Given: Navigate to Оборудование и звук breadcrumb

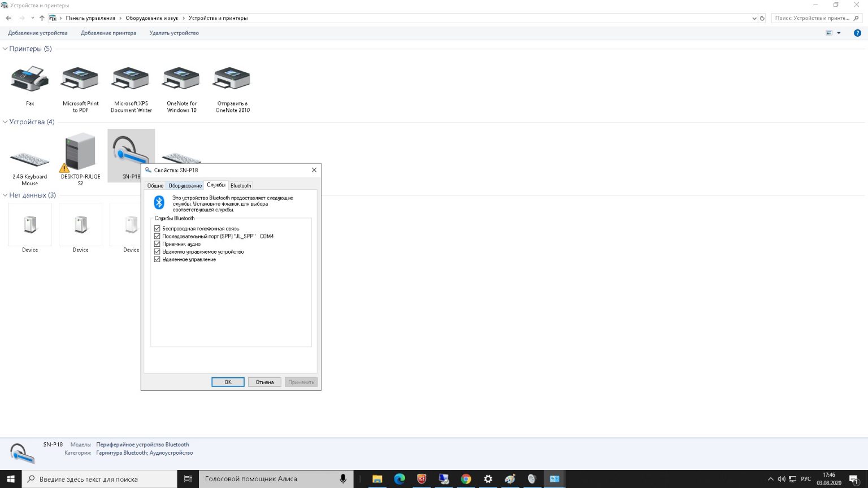Looking at the screenshot, I should pyautogui.click(x=152, y=18).
